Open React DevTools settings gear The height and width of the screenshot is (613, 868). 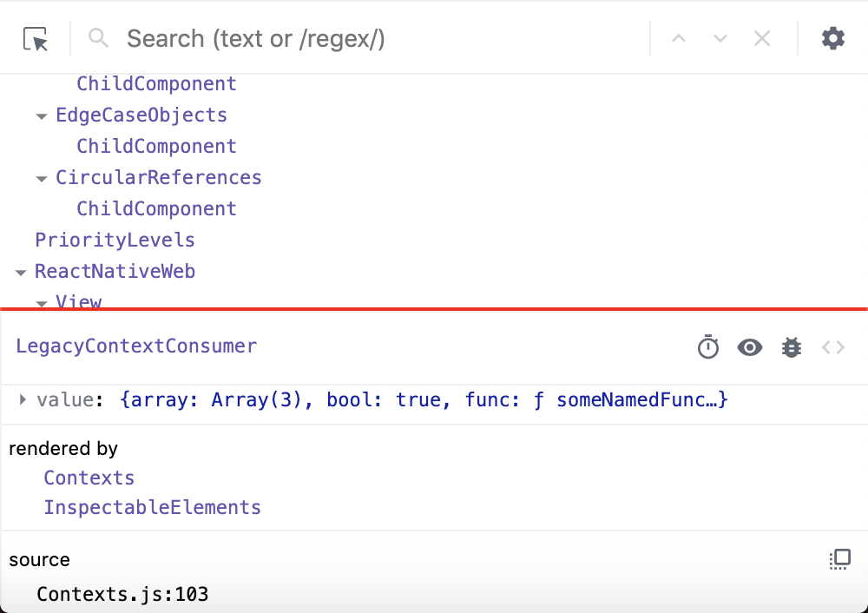tap(832, 38)
